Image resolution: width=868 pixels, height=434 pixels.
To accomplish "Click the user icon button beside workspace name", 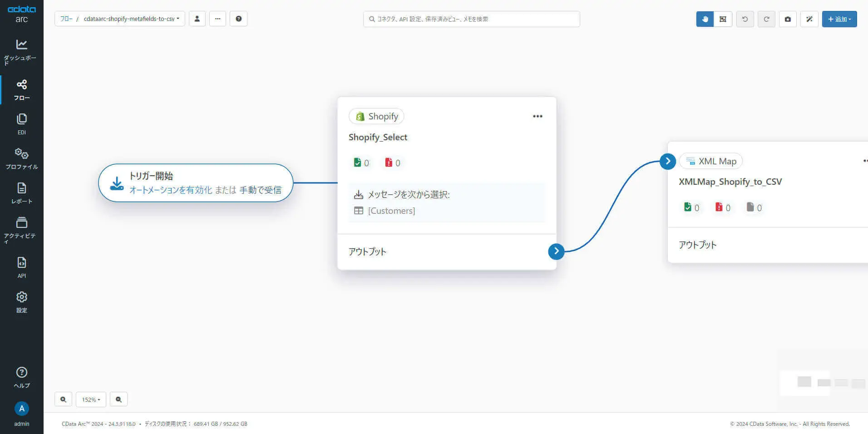I will pos(197,19).
